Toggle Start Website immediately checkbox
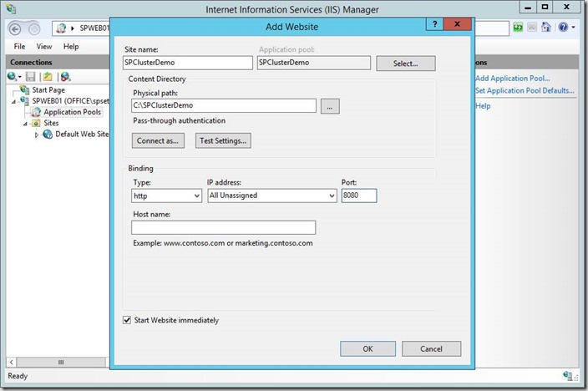Screen dimensions: 588x391 127,320
